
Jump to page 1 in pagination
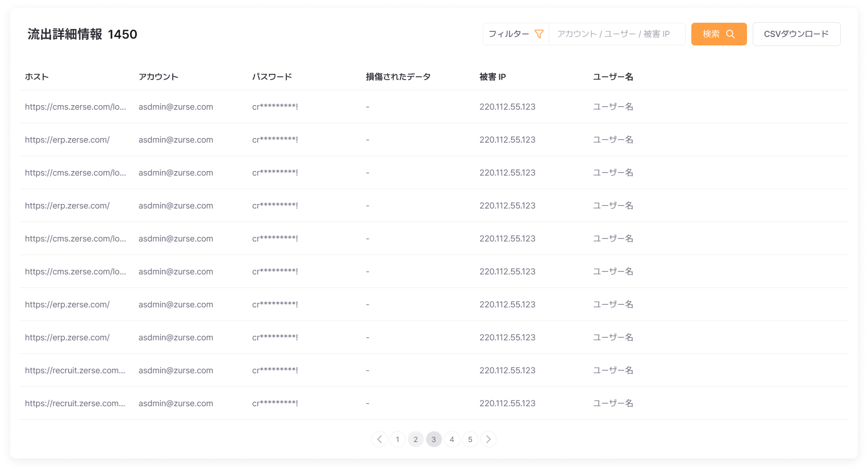pyautogui.click(x=398, y=439)
